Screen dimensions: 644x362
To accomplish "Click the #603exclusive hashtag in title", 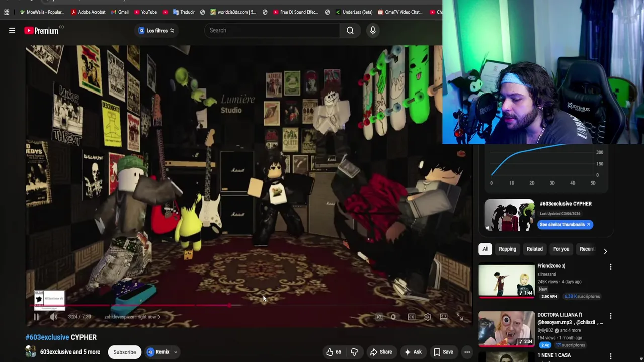I will (47, 337).
